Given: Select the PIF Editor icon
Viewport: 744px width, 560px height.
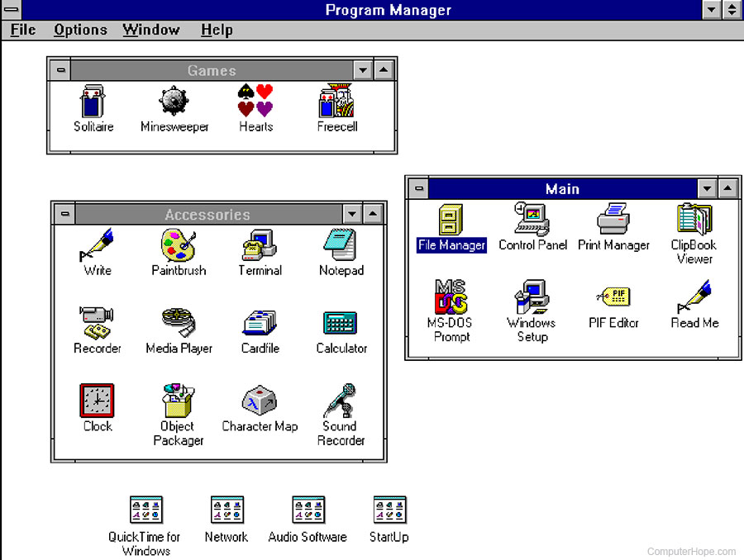Looking at the screenshot, I should [x=613, y=296].
